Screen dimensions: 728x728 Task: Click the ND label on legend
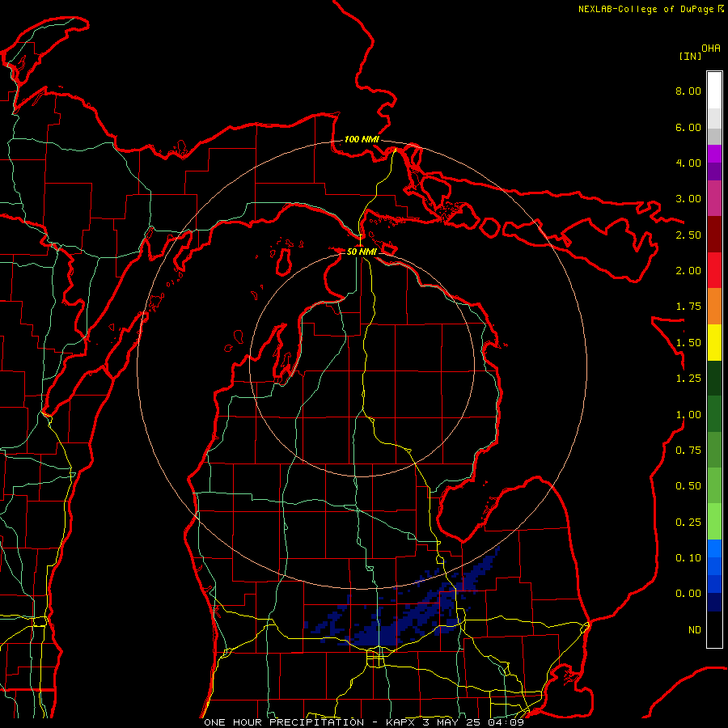[694, 629]
